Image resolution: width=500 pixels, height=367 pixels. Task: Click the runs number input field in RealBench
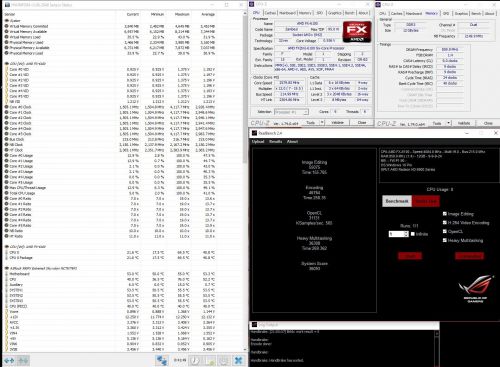coord(396,234)
